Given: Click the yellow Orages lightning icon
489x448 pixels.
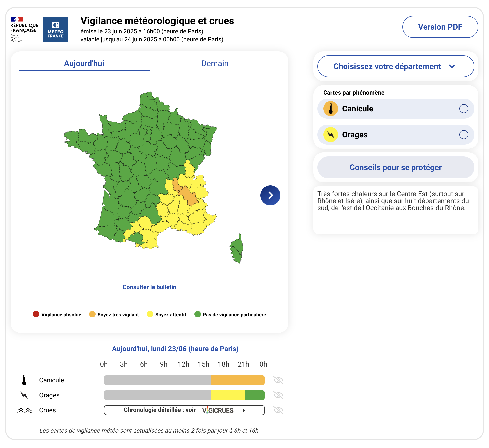Looking at the screenshot, I should click(x=330, y=135).
